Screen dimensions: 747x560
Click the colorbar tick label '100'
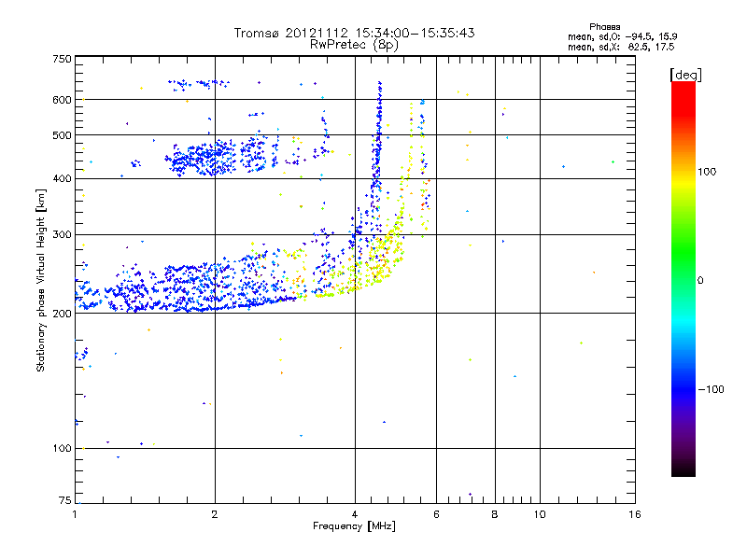(x=707, y=172)
